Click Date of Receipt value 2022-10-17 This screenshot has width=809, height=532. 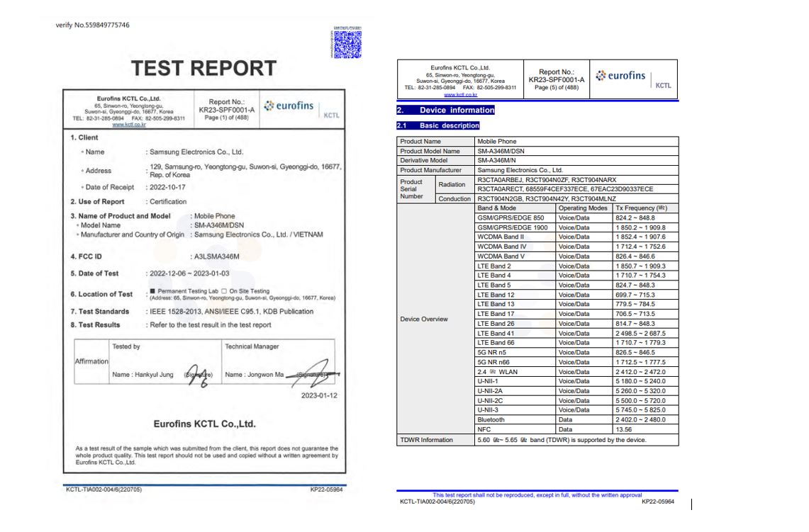(x=167, y=187)
